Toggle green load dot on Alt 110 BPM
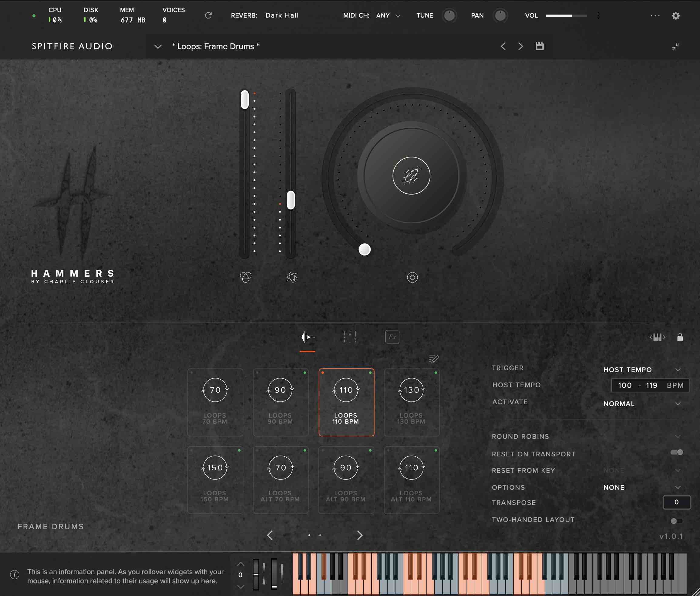The height and width of the screenshot is (596, 700). coord(436,450)
